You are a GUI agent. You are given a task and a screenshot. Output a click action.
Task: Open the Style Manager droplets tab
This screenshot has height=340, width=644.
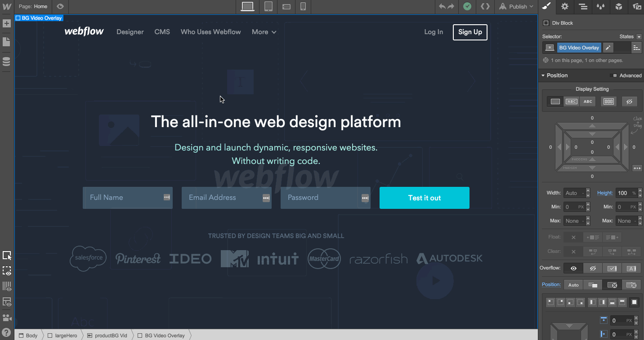600,6
